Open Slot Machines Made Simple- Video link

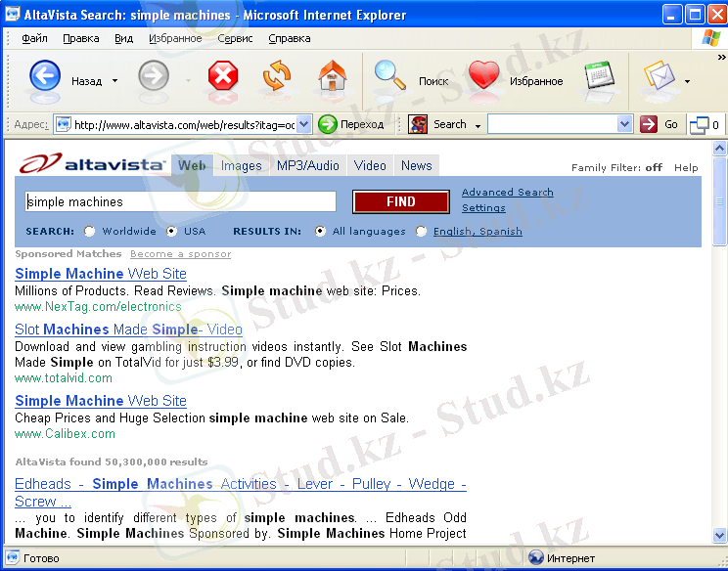tap(128, 329)
